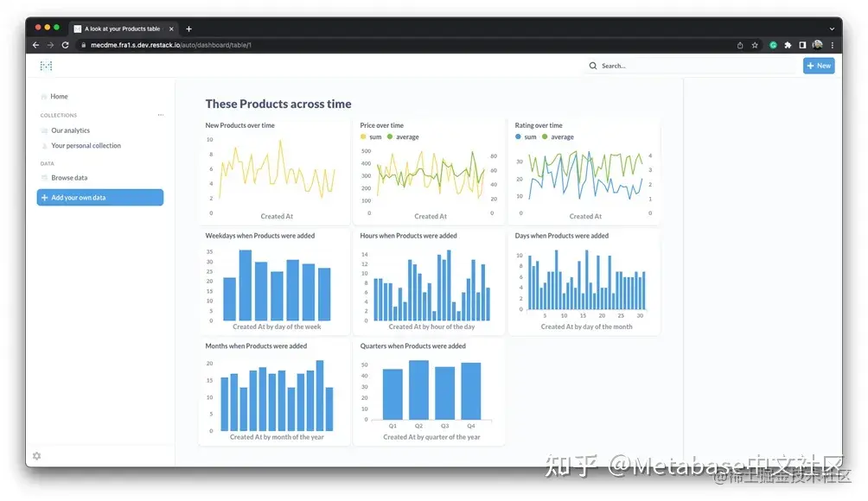Expand the tab search chevron
The width and height of the screenshot is (868, 501).
coord(832,29)
